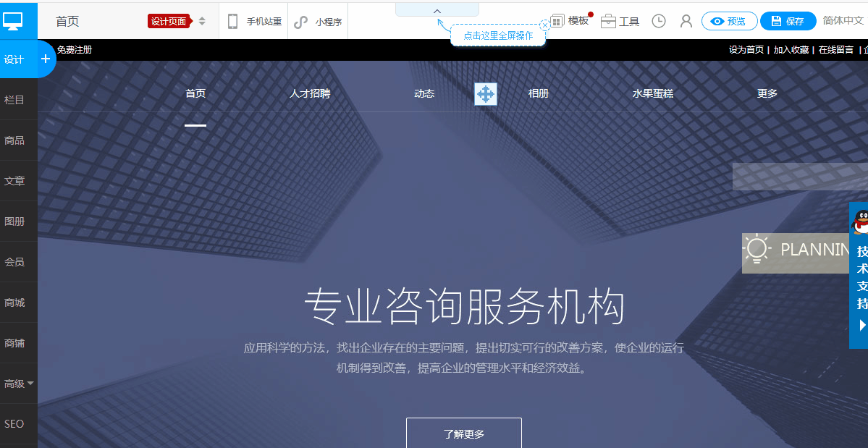Open the 简体中文 language selector
Image resolution: width=868 pixels, height=448 pixels.
click(843, 20)
